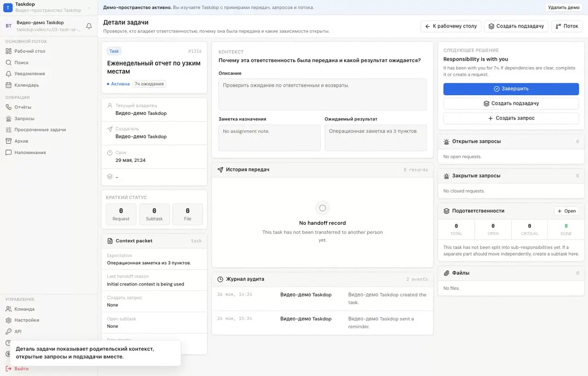Open the Subtask tile in Краткий статус

(154, 214)
